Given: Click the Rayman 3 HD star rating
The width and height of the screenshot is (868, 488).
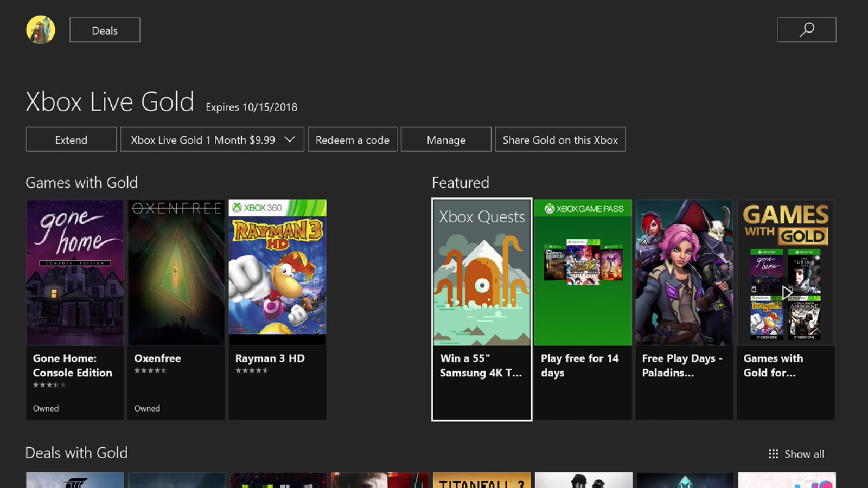Looking at the screenshot, I should point(252,371).
